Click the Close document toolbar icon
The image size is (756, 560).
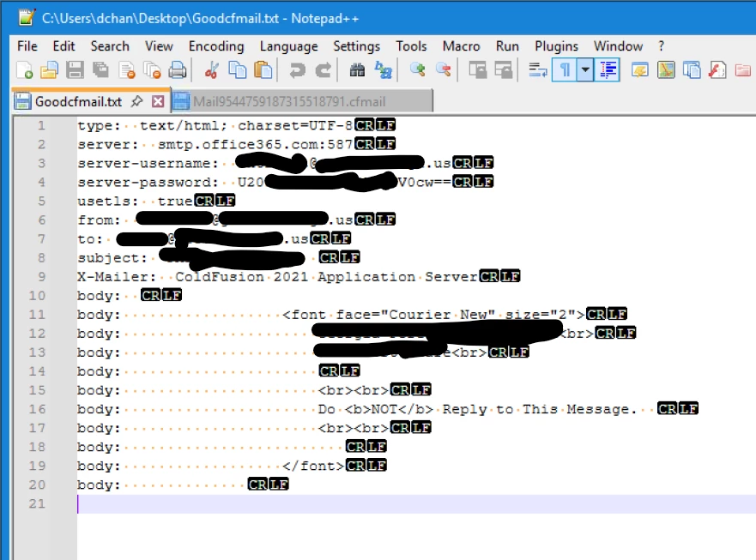tap(127, 70)
